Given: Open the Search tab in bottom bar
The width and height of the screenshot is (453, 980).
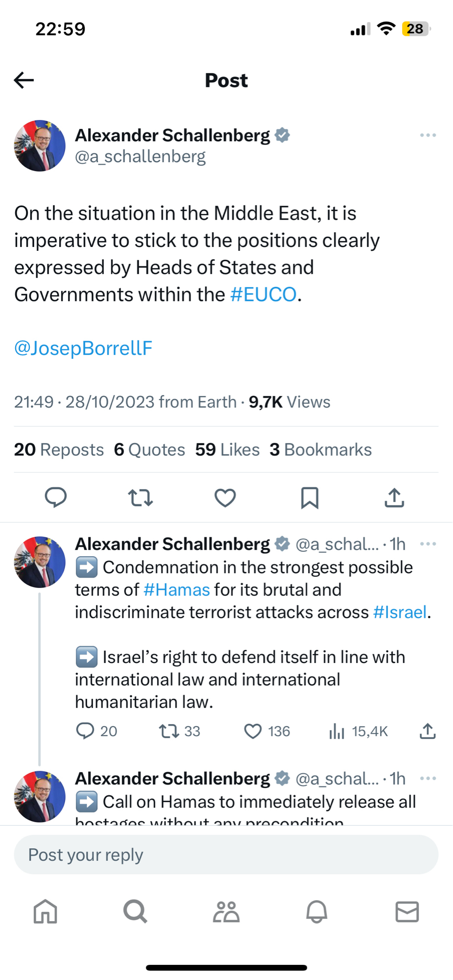Looking at the screenshot, I should click(135, 912).
